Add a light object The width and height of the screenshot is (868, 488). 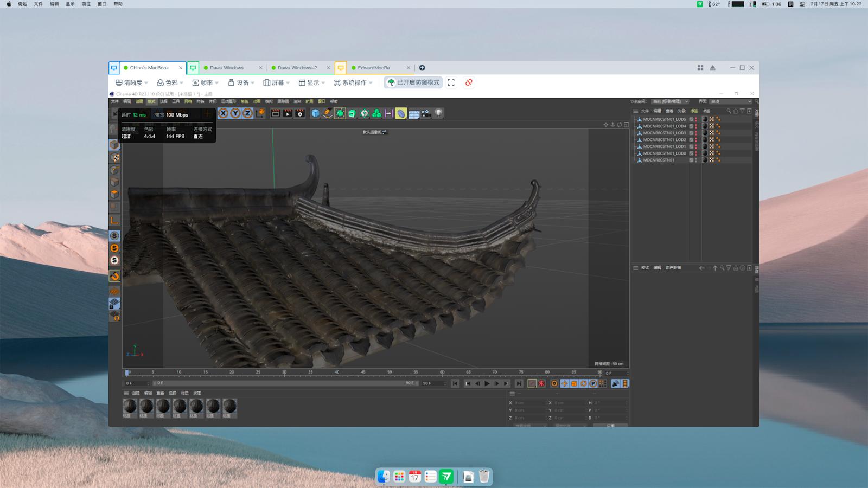click(x=438, y=113)
